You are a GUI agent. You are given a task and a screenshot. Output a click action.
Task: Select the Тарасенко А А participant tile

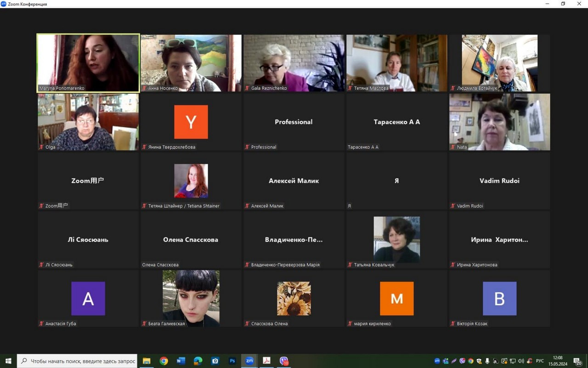tap(397, 122)
